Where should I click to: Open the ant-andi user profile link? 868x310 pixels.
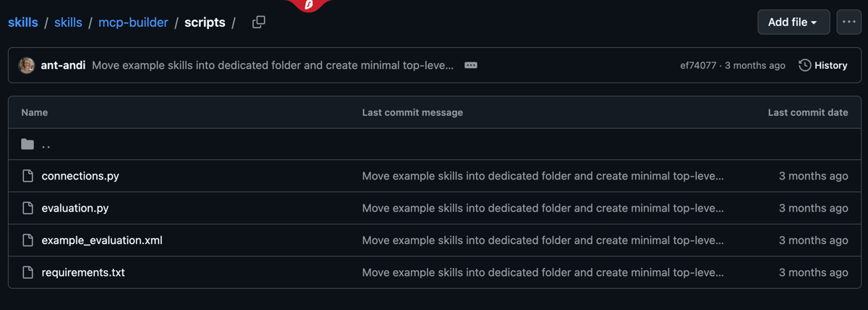coord(63,65)
